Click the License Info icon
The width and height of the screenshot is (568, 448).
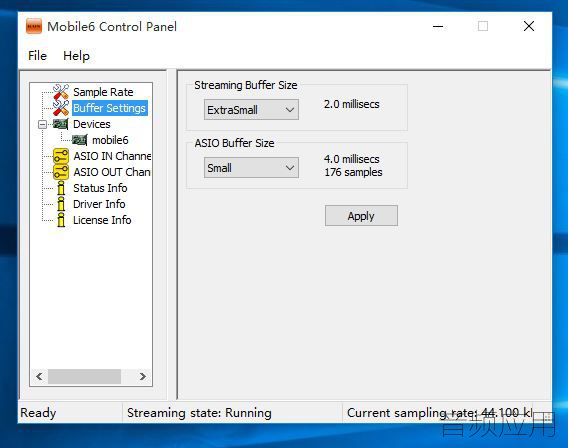[x=61, y=220]
